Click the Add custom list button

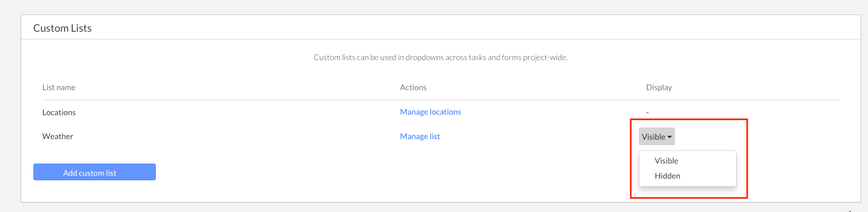(95, 172)
